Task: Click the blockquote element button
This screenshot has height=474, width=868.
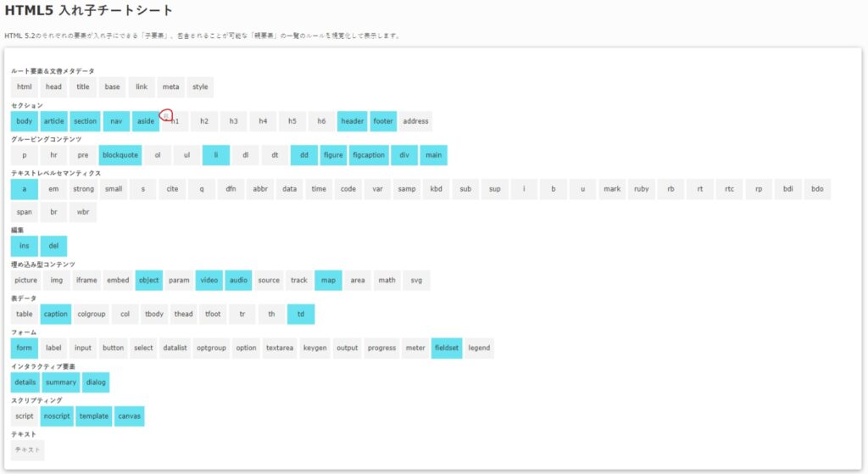Action: click(120, 155)
